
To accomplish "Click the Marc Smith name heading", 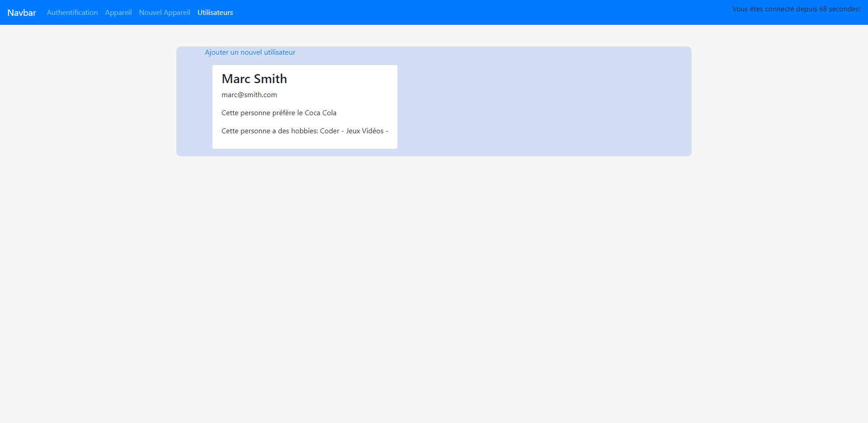I will point(254,79).
